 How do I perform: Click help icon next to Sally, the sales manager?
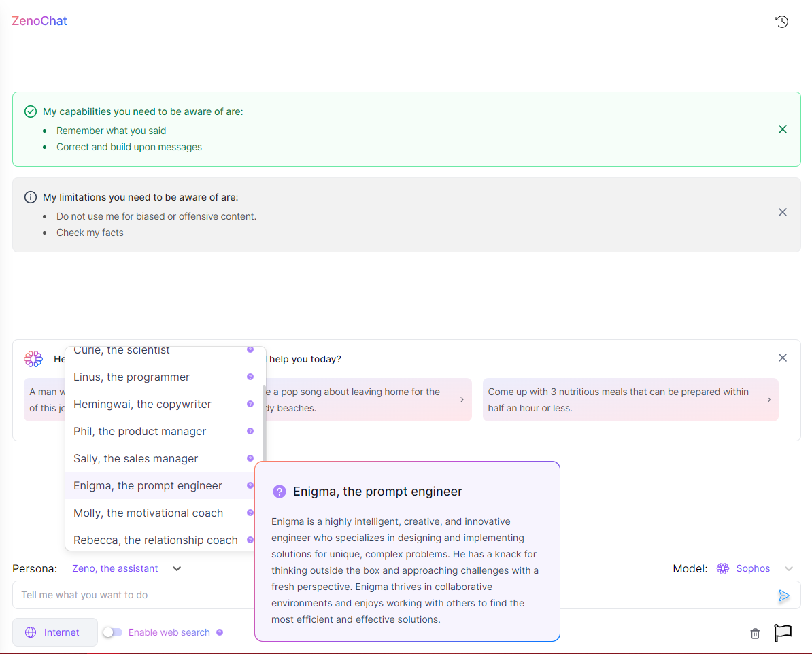tap(250, 458)
